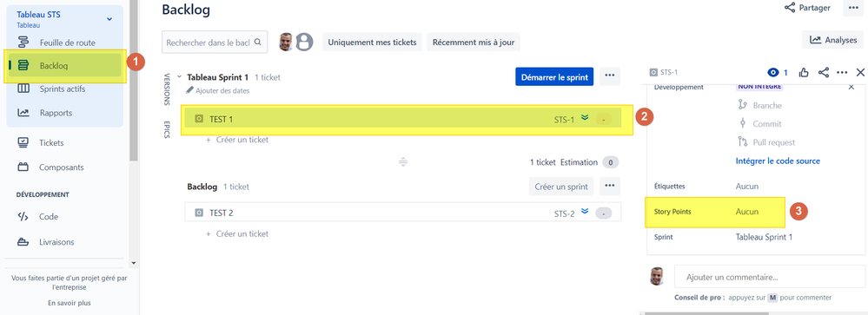Click the STS-2 key in TEST 2 row
The width and height of the screenshot is (868, 315).
pyautogui.click(x=565, y=213)
